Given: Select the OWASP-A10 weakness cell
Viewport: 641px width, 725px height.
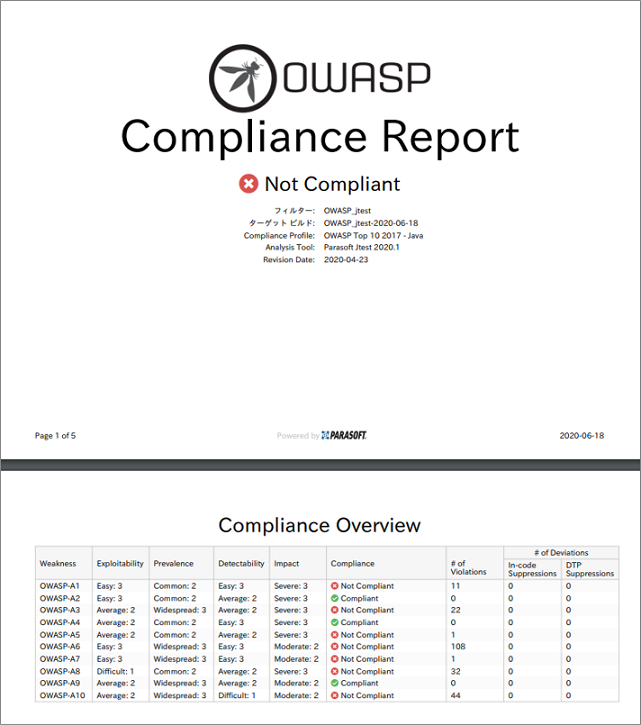Looking at the screenshot, I should [x=62, y=695].
